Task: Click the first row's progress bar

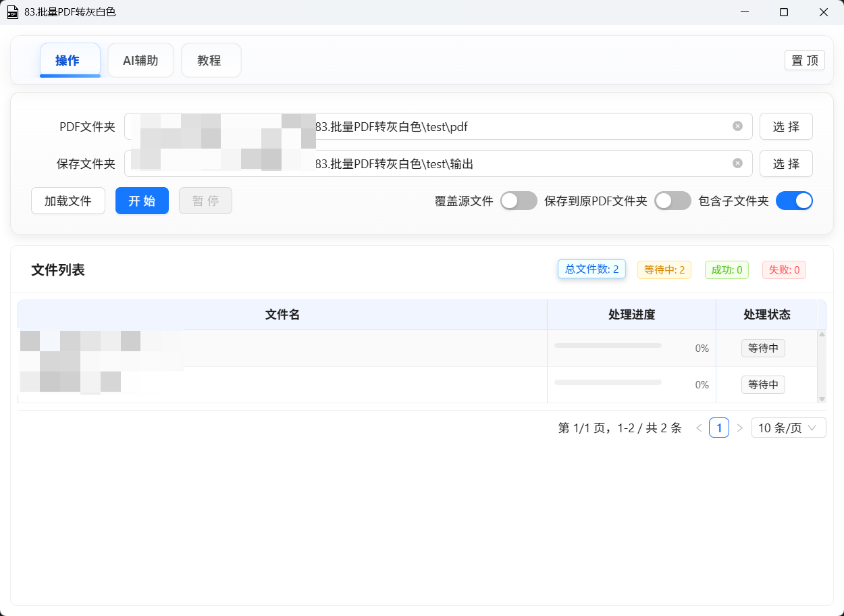Action: point(608,345)
